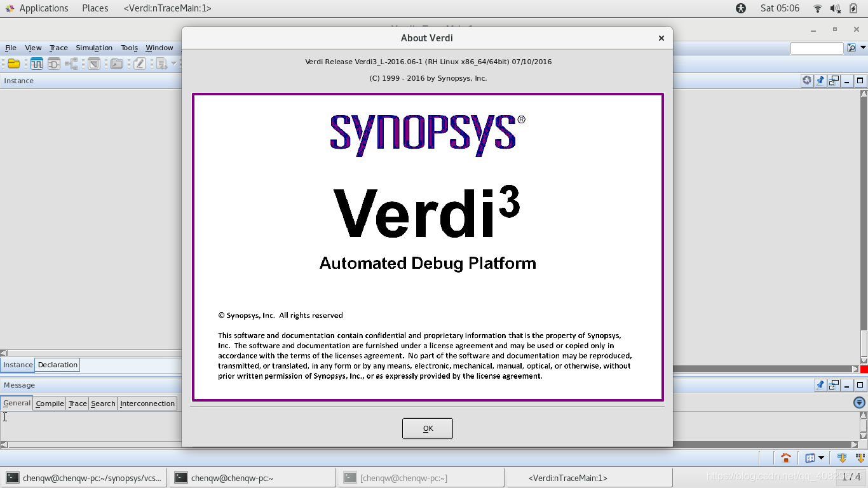Click the document with arrows toolbar icon
This screenshot has width=868, height=488.
pyautogui.click(x=161, y=64)
